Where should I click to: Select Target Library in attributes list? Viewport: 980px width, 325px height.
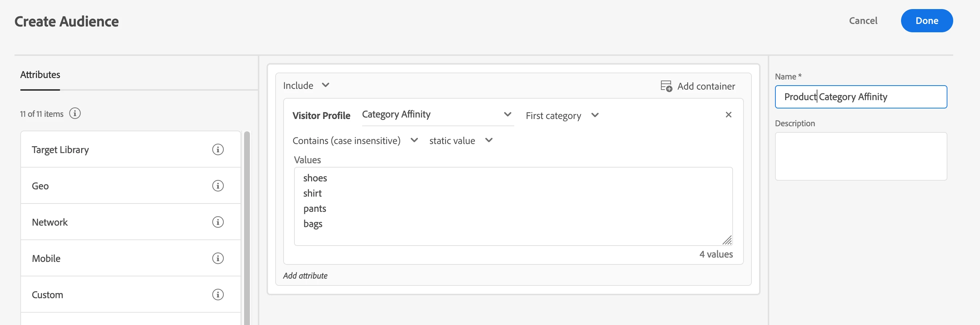pos(60,150)
